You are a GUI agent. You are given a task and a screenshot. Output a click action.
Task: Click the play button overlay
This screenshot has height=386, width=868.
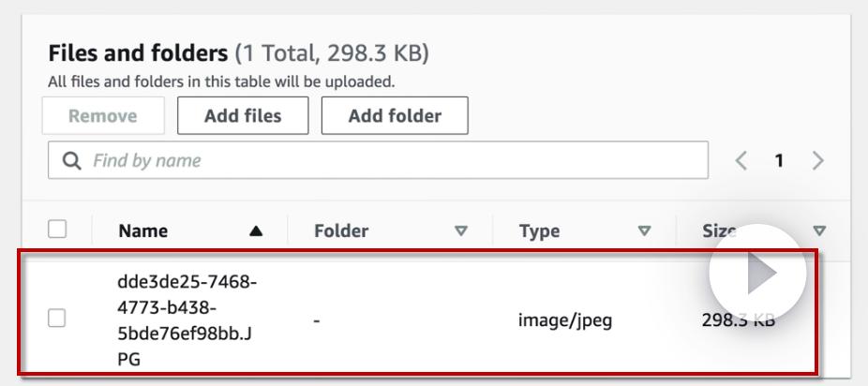(x=757, y=273)
